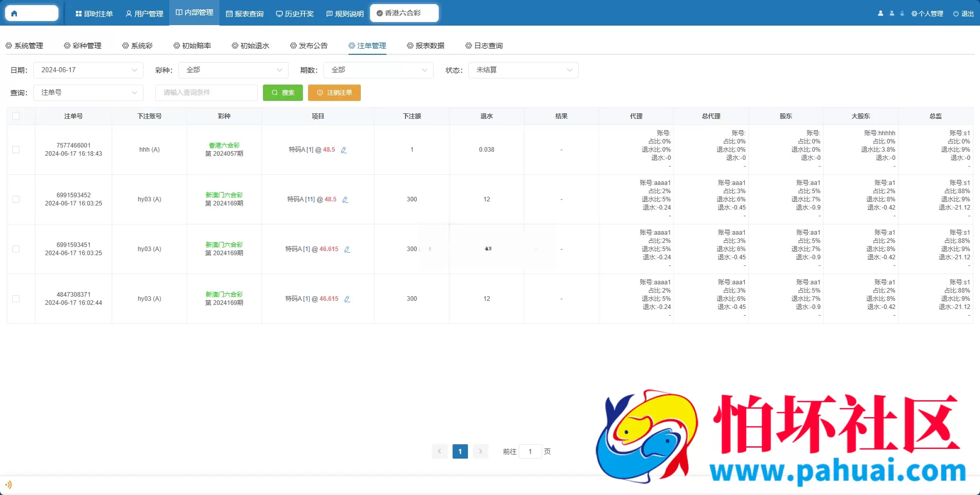The height and width of the screenshot is (495, 980).
Task: Switch to 发布公告 tab
Action: 309,46
